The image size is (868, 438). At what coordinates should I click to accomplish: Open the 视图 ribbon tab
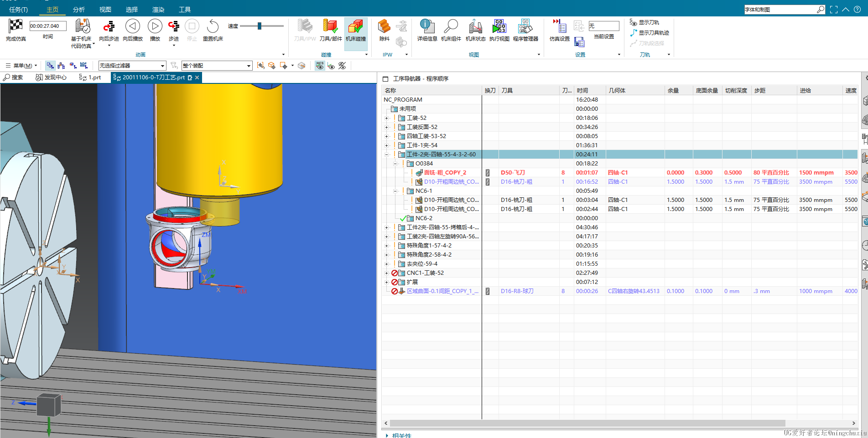tap(105, 10)
